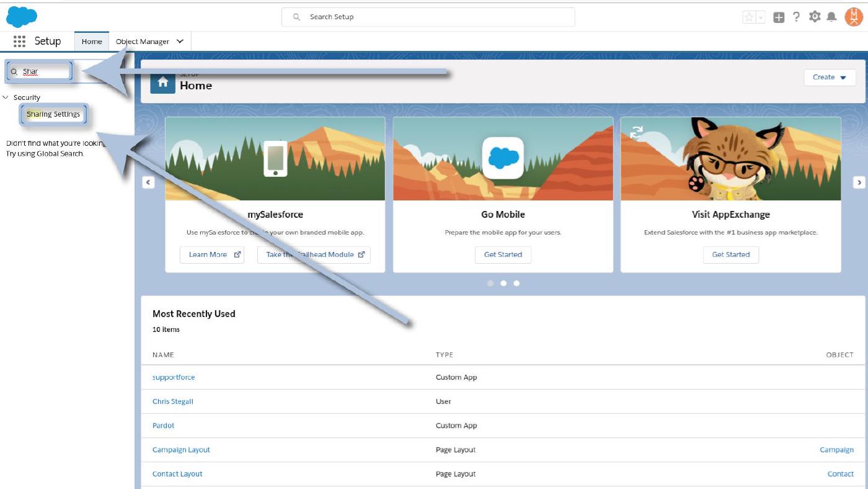Go back with carousel left arrow
This screenshot has width=868, height=489.
coord(148,182)
